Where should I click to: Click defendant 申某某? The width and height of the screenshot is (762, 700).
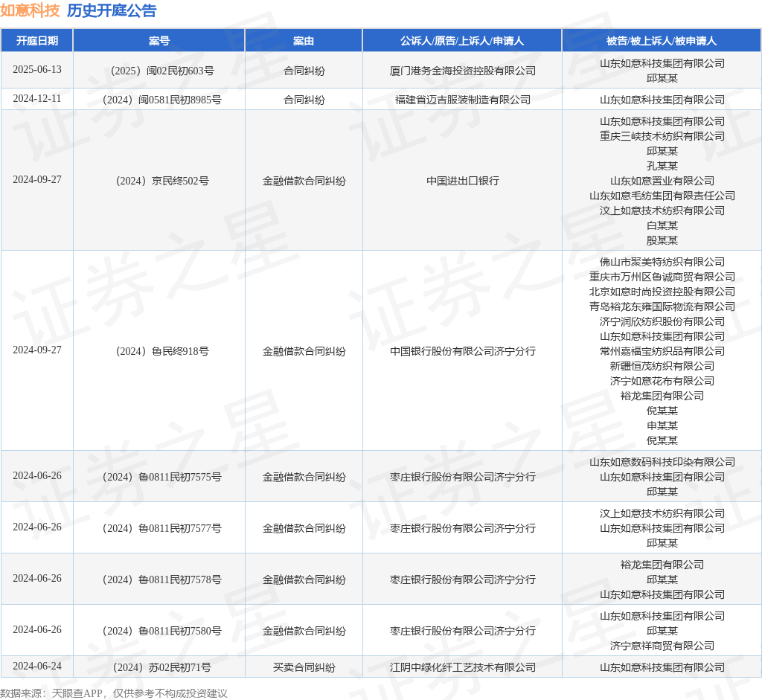pos(662,426)
